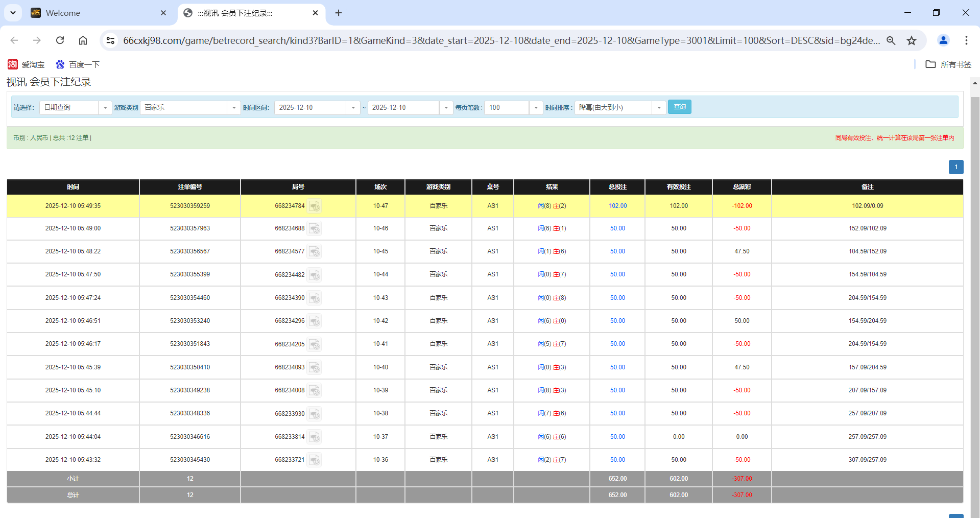Open the 百度一下 bookmark
This screenshot has width=980, height=518.
click(77, 64)
